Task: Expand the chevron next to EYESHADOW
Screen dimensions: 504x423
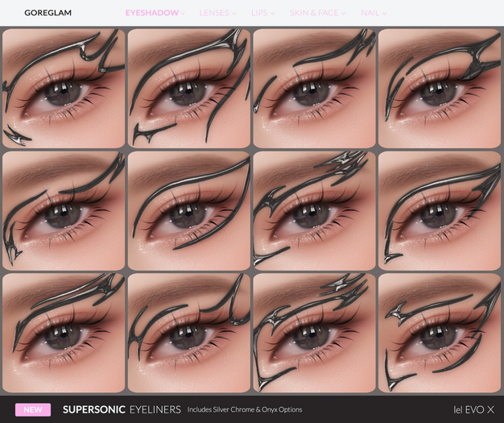Action: 183,14
